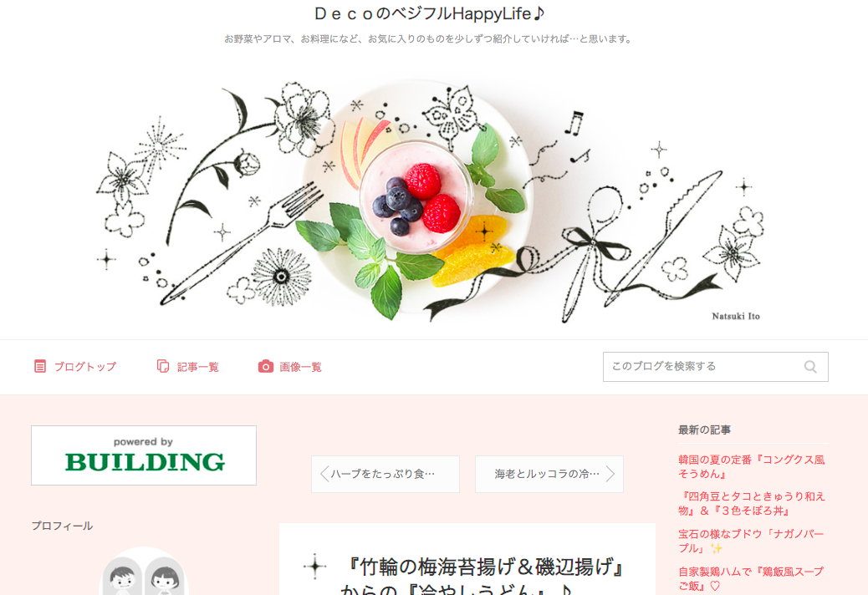
Task: Go to previous post ハーブをたっぷり食…
Action: point(385,474)
